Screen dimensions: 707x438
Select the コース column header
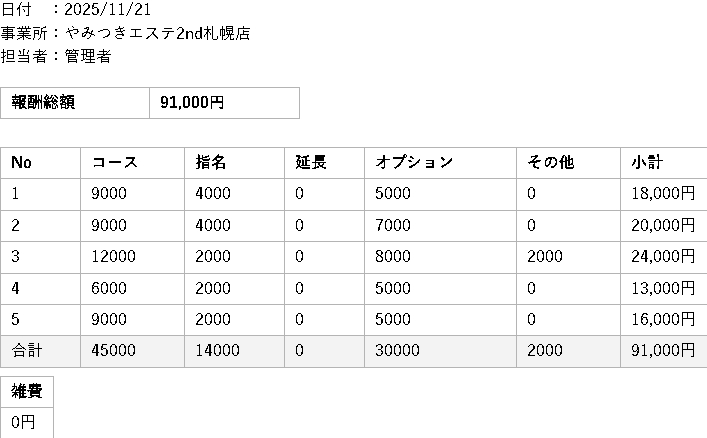point(114,163)
